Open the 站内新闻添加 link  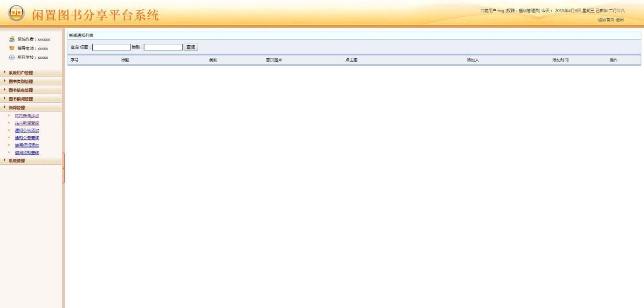coord(27,116)
